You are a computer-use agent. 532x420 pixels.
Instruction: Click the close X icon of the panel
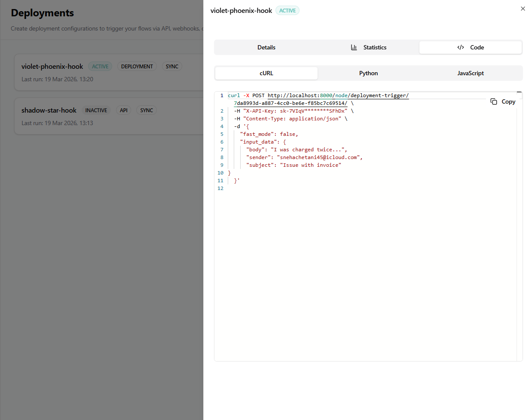point(523,9)
